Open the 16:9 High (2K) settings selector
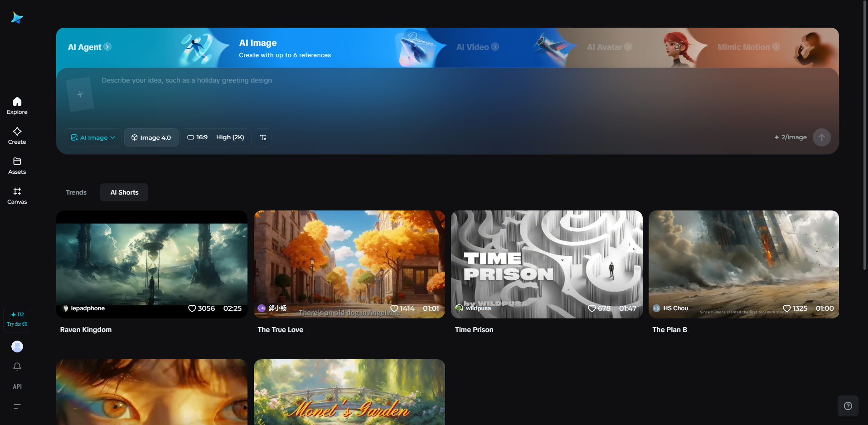 click(x=216, y=137)
